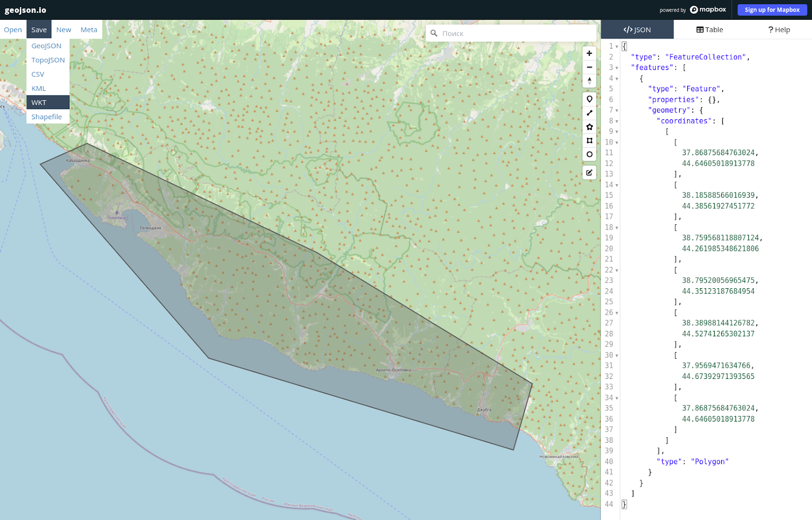
Task: Click Sign up for Mapbox button
Action: pos(772,10)
